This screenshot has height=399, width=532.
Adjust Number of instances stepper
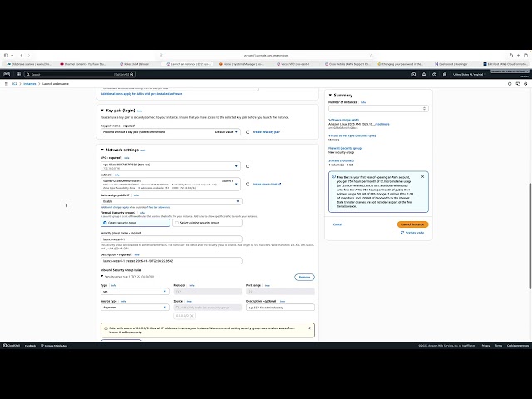coord(424,109)
